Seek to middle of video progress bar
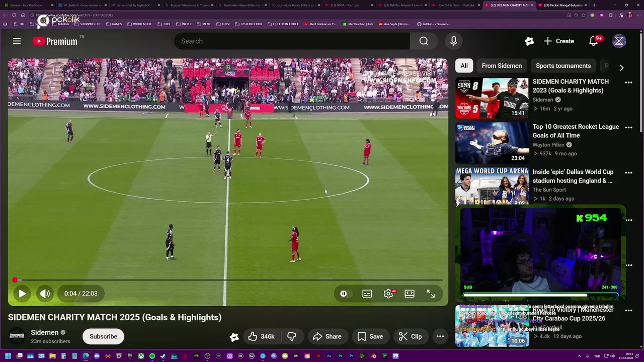Viewport: 644px width, 362px height. [228, 280]
